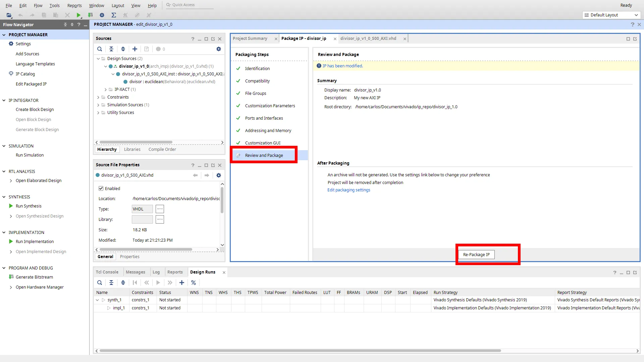Image resolution: width=644 pixels, height=362 pixels.
Task: Toggle the Enabled checkbox
Action: (x=101, y=188)
